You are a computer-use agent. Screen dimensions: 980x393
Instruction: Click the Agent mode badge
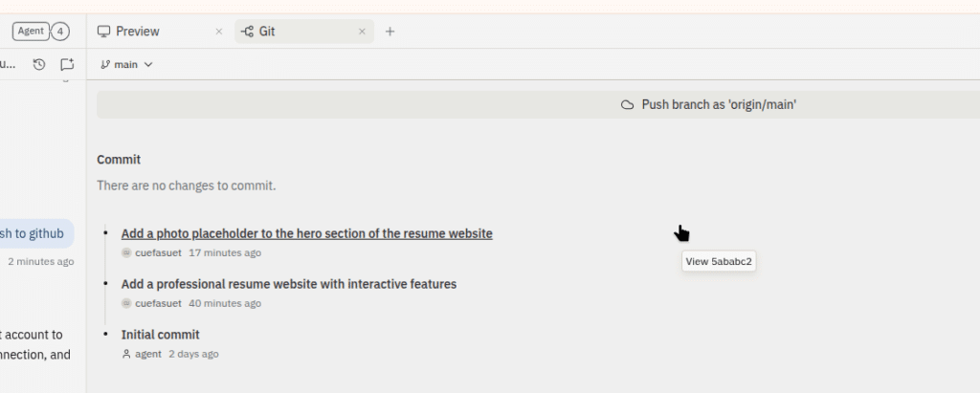[31, 32]
